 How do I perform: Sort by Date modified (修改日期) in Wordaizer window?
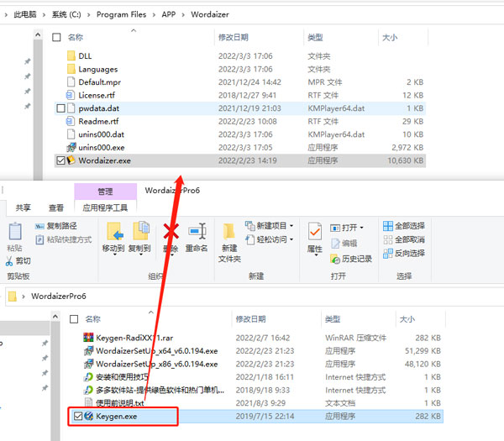pos(234,37)
